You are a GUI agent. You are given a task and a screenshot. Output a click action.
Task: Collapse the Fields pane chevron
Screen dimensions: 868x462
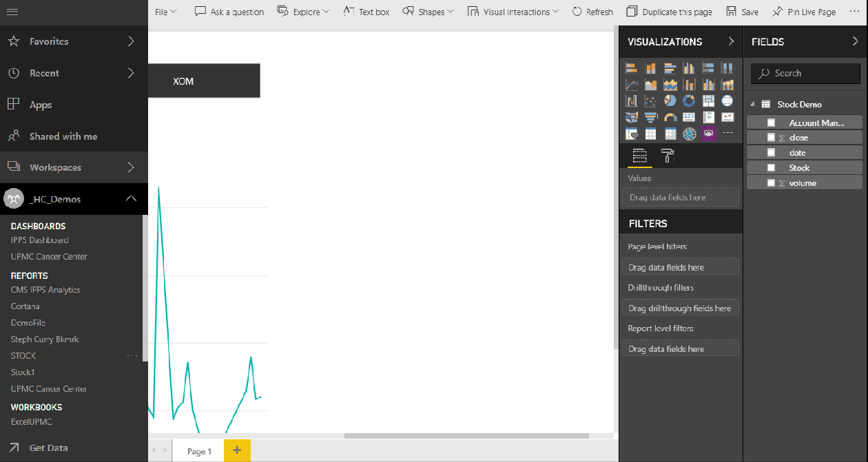[x=856, y=41]
